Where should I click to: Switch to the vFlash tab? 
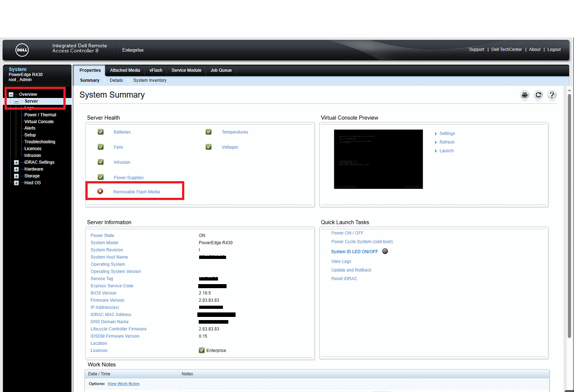click(156, 71)
